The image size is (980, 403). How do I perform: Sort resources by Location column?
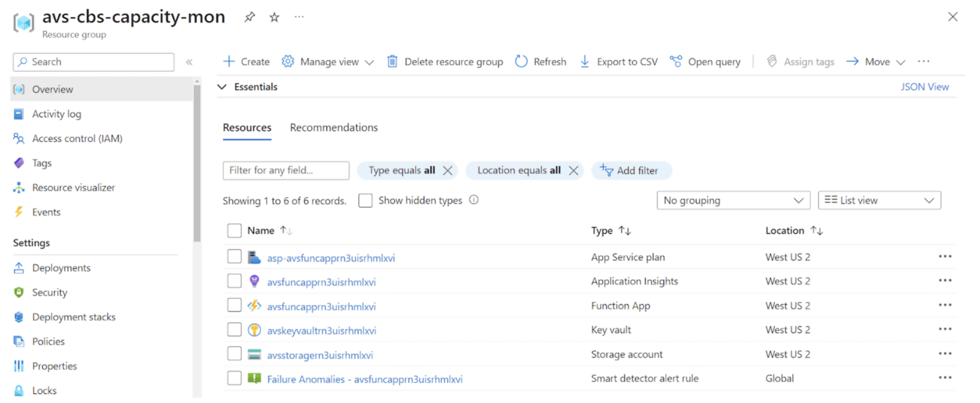click(x=794, y=230)
